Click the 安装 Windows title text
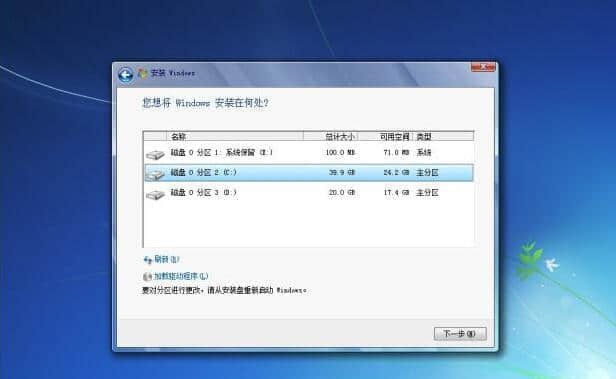The height and width of the screenshot is (379, 616). click(x=172, y=73)
